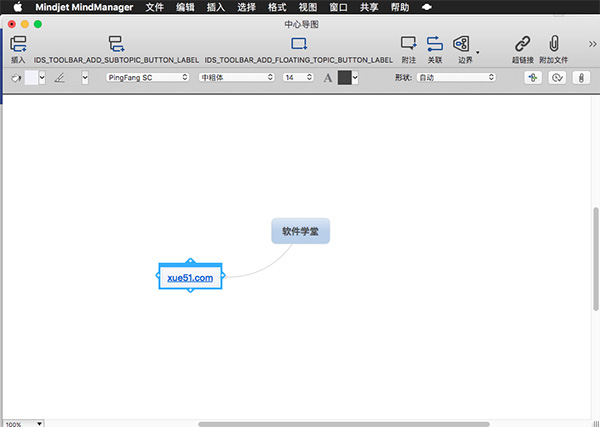This screenshot has width=600, height=427.
Task: Open the font size 14 dropdown
Action: coord(298,77)
